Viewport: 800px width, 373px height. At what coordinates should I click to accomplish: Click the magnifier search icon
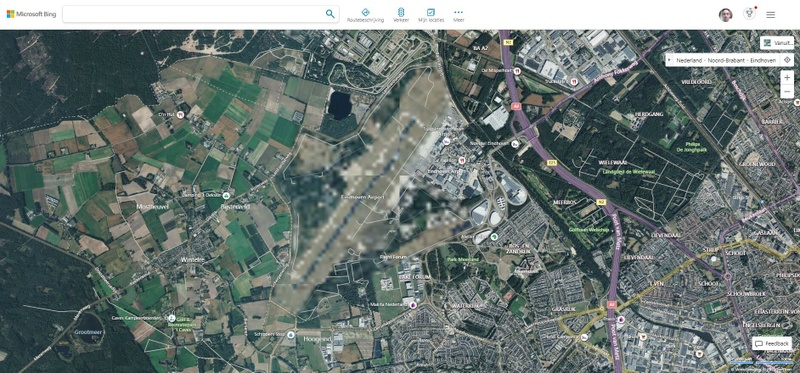[330, 14]
